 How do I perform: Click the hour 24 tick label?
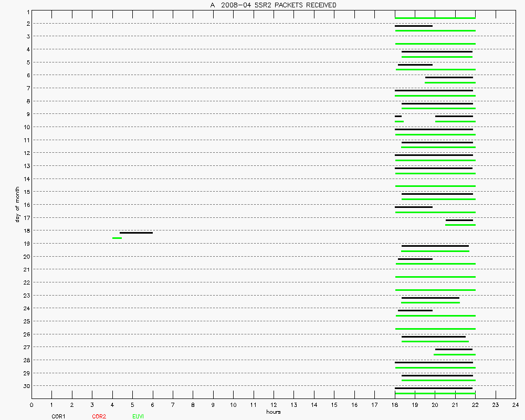[515, 405]
